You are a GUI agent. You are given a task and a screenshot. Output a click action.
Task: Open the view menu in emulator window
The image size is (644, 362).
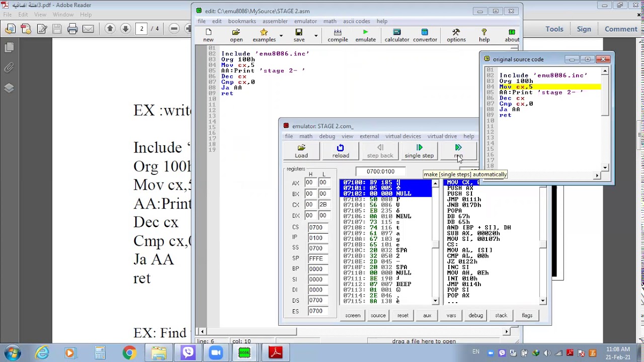tap(347, 136)
